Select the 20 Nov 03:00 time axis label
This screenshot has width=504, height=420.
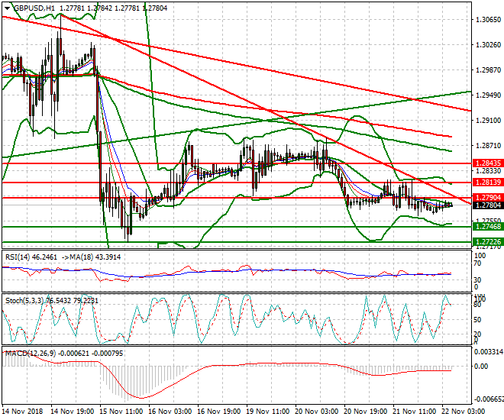(317, 412)
